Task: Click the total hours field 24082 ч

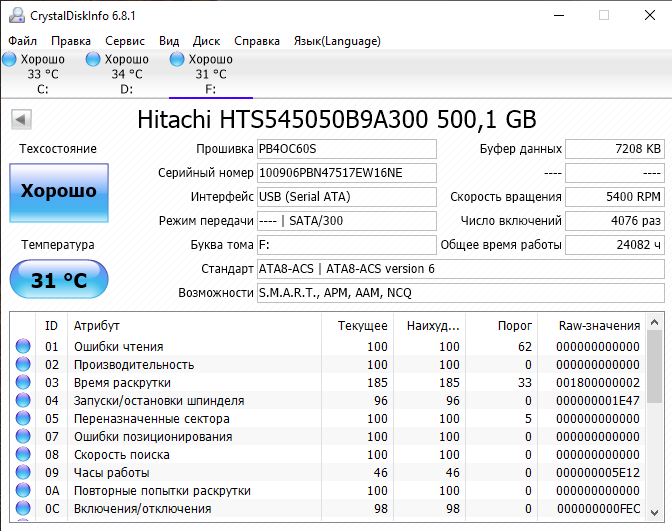Action: 615,245
